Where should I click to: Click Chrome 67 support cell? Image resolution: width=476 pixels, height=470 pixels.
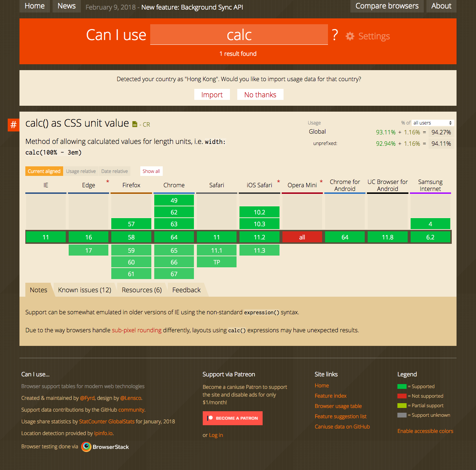(174, 274)
